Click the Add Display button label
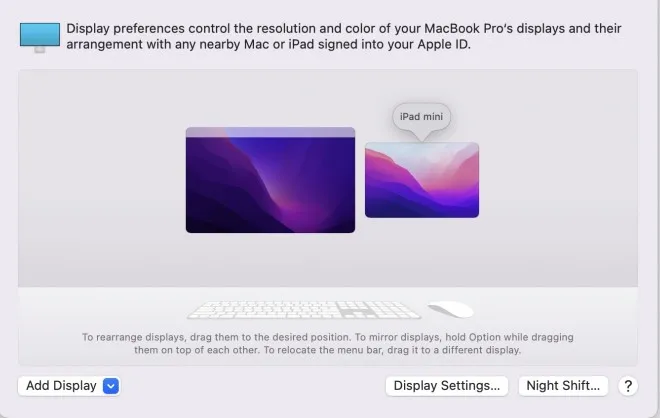This screenshot has height=418, width=660. pyautogui.click(x=61, y=386)
